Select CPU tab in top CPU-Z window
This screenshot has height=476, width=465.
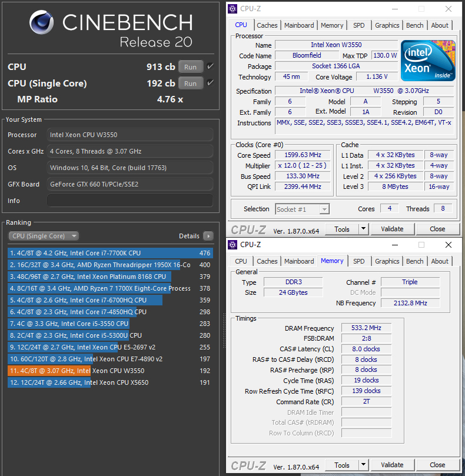tap(241, 25)
